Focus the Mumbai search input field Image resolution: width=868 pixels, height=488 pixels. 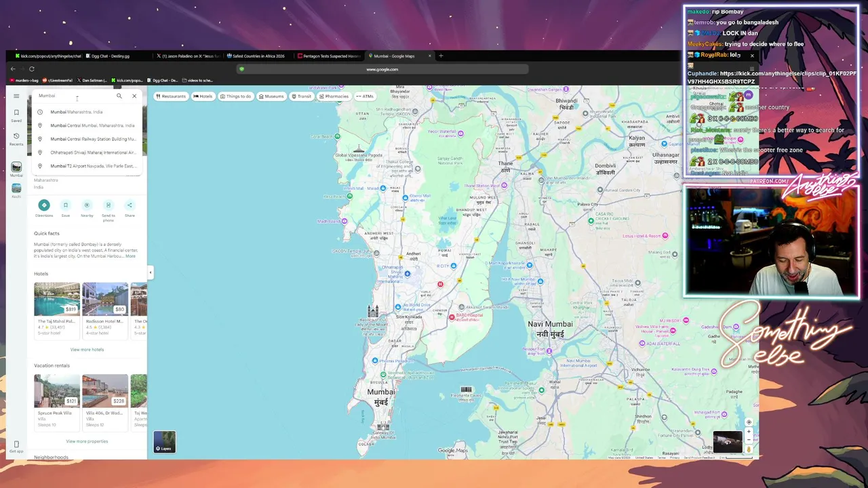pyautogui.click(x=75, y=96)
